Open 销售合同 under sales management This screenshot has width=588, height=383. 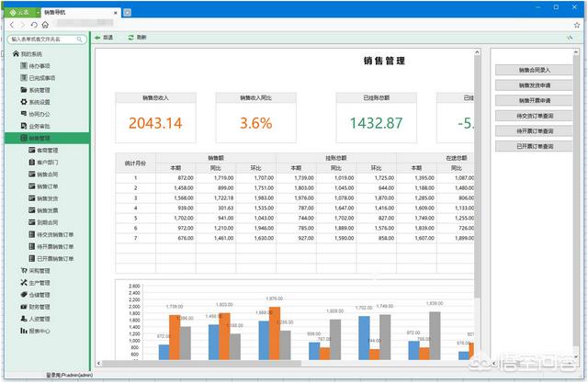(x=48, y=174)
